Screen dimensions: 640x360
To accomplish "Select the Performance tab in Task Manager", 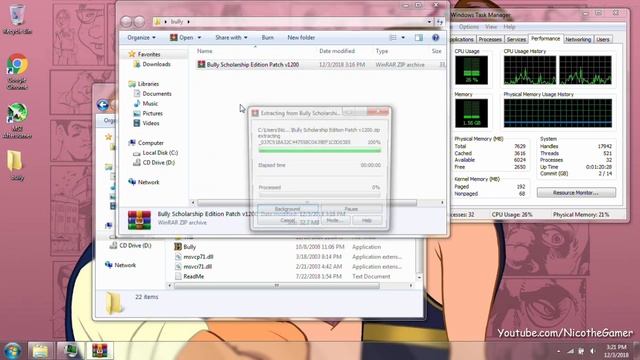I will point(545,38).
